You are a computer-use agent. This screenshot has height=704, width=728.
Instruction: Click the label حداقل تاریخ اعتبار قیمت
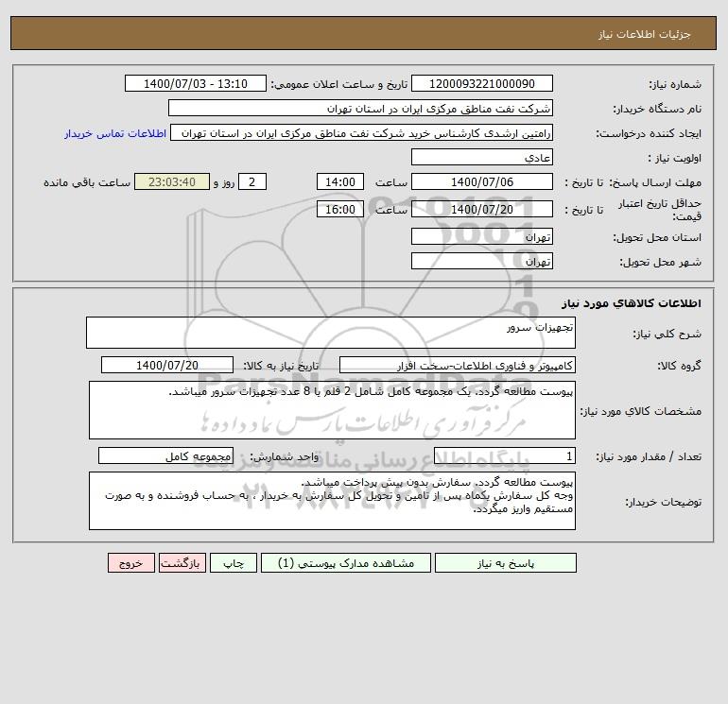[x=659, y=210]
